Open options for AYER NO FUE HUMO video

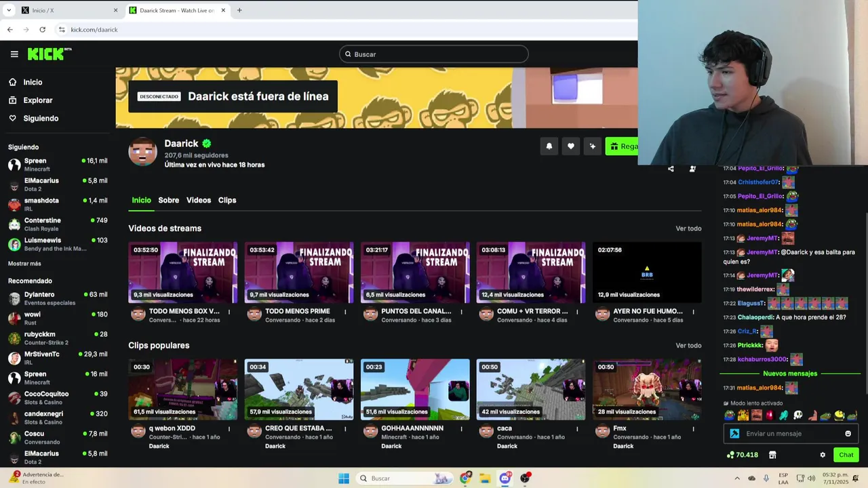click(x=693, y=312)
